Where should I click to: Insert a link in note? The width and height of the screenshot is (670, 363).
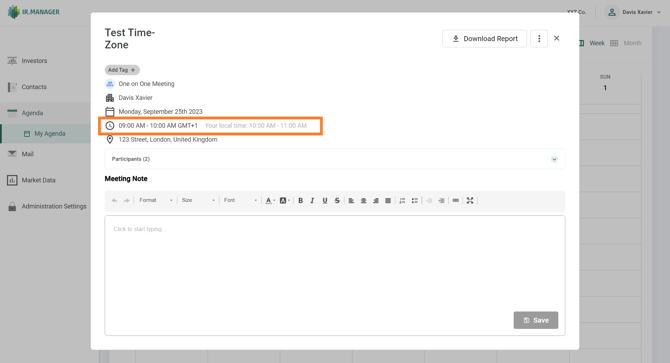(455, 200)
